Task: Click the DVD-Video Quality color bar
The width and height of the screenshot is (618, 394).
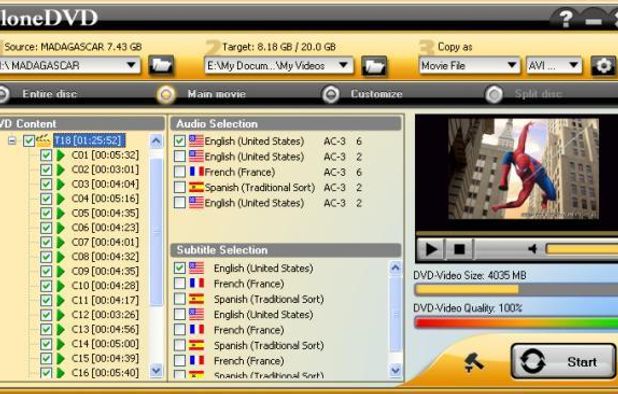Action: (x=516, y=323)
